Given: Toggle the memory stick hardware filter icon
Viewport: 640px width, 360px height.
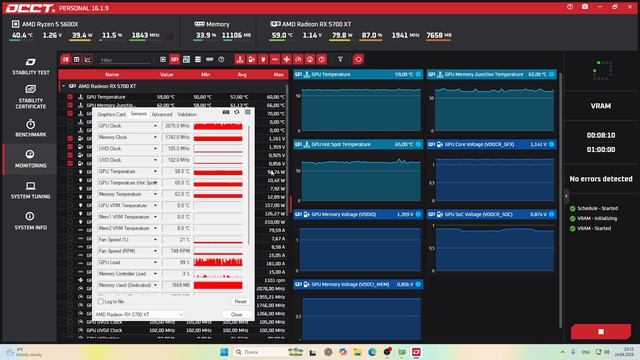Looking at the screenshot, I should tap(209, 60).
